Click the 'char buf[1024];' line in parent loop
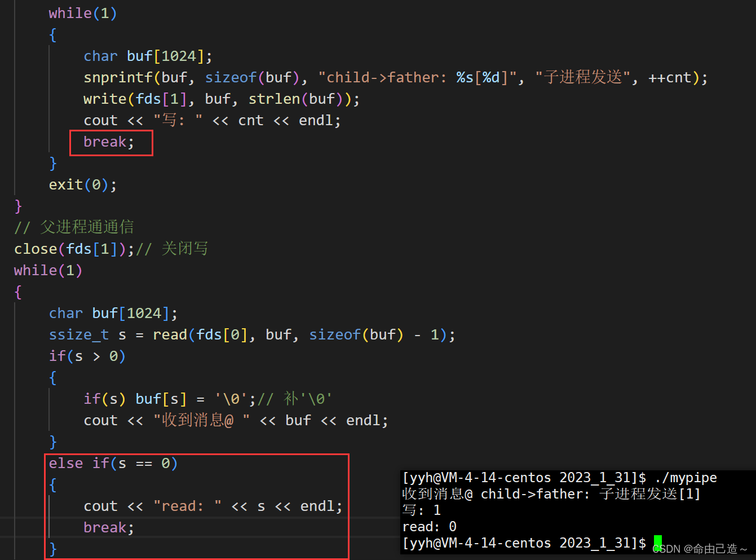 (113, 313)
